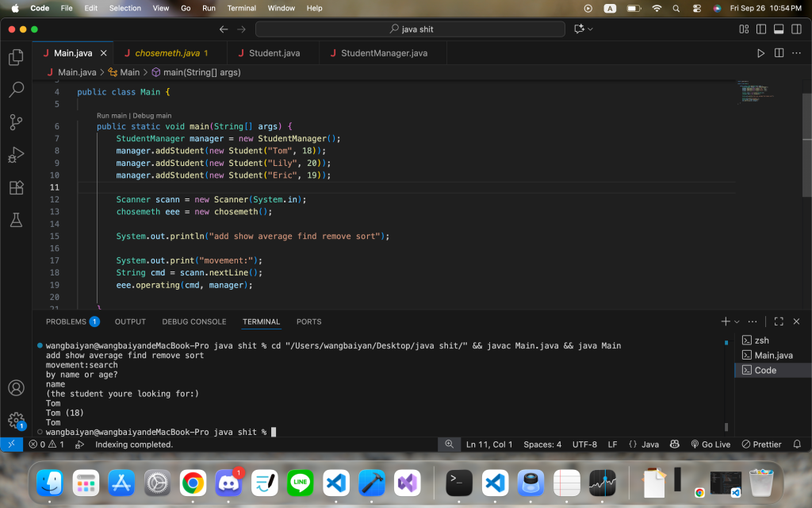Open the Accounts menu icon
The image size is (812, 508).
point(16,387)
